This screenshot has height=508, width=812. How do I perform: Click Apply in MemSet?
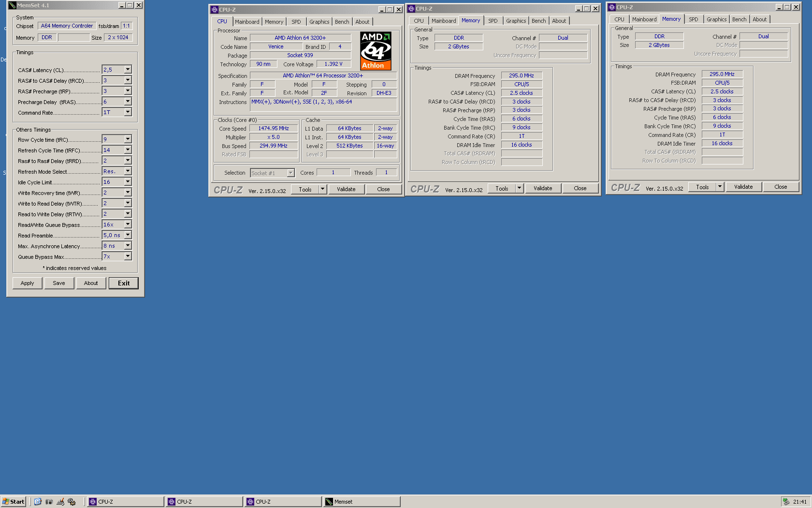[28, 283]
